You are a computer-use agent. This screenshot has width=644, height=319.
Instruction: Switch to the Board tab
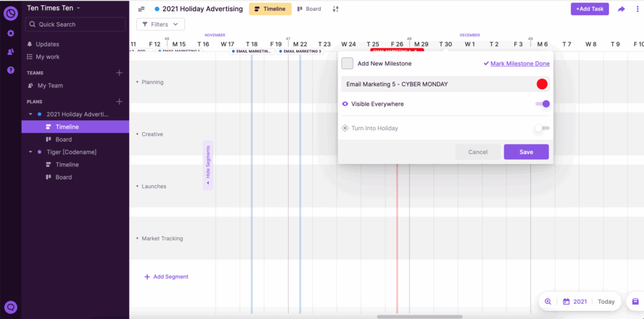tap(309, 9)
